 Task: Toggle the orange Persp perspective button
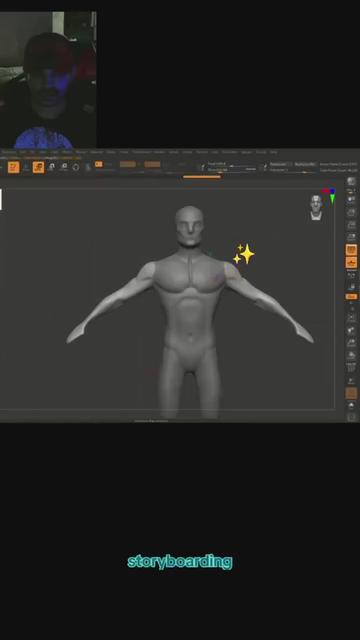[351, 249]
